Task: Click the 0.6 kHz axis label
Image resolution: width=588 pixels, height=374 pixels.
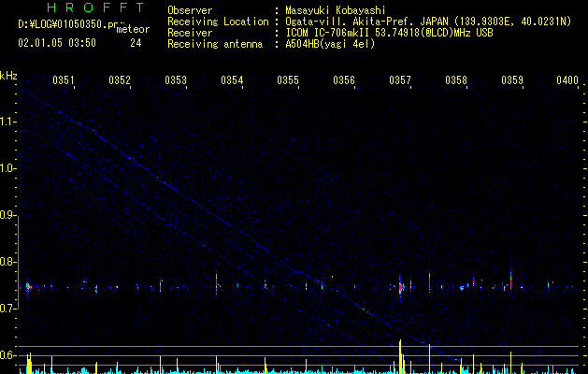Action: (8, 355)
